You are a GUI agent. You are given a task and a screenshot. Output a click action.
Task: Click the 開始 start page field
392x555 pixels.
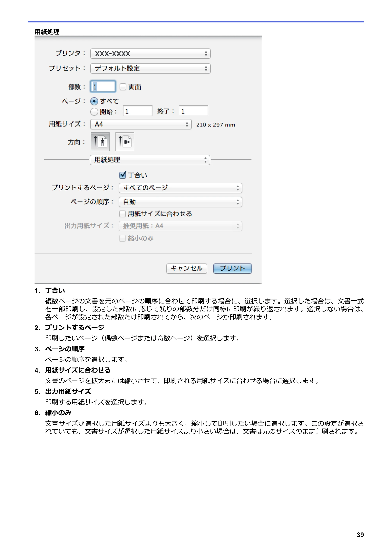pos(137,111)
